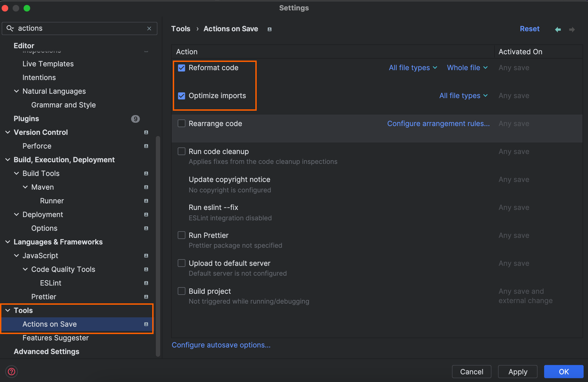Open Configure autosave options link
Viewport: 588px width, 382px height.
(221, 345)
